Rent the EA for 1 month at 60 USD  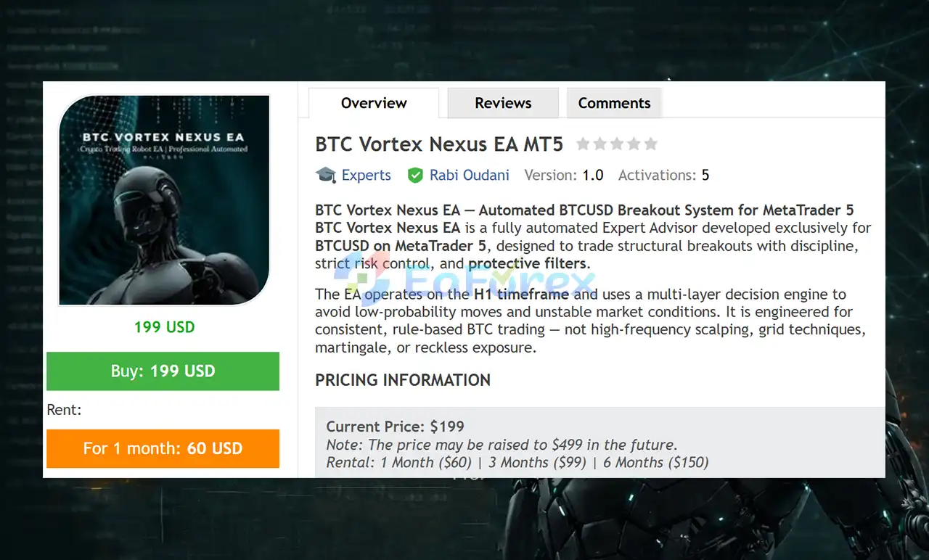click(163, 448)
